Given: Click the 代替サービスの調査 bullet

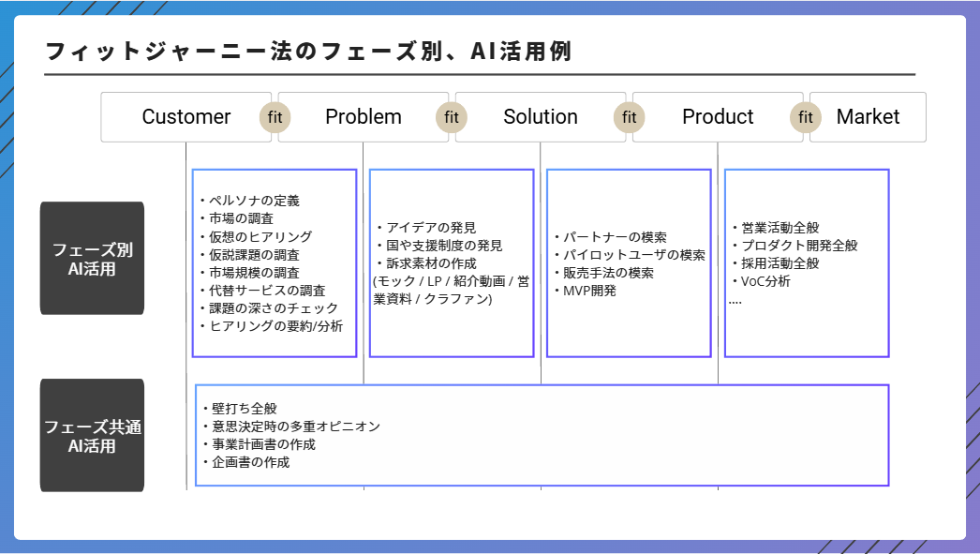Looking at the screenshot, I should pos(262,291).
